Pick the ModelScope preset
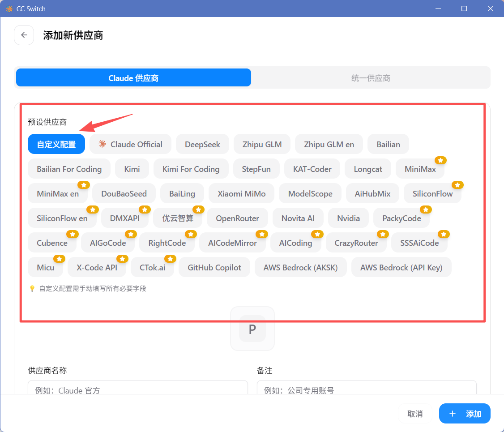The width and height of the screenshot is (504, 432). [x=310, y=193]
